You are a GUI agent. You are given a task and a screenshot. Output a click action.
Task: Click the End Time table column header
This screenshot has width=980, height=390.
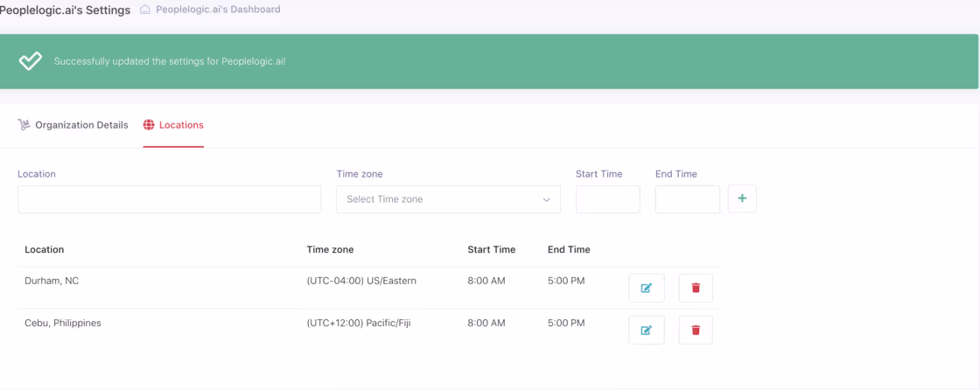(569, 249)
